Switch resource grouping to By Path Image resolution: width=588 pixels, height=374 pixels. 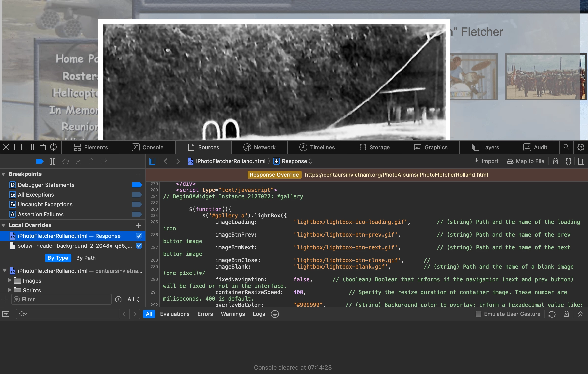click(x=86, y=258)
